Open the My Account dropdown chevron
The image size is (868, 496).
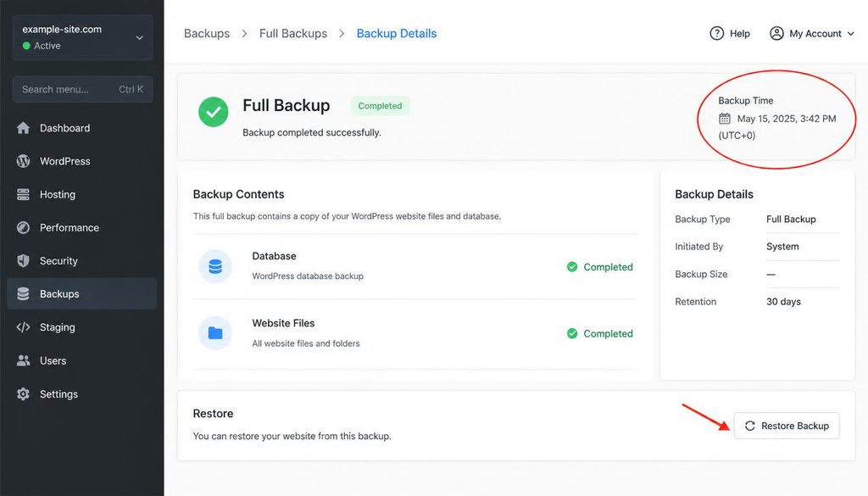[851, 34]
